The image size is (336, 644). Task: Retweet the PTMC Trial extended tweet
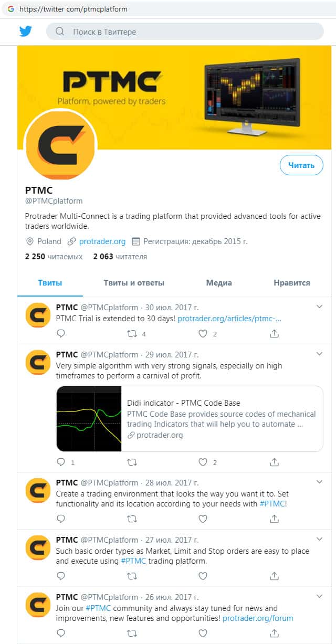coord(132,333)
